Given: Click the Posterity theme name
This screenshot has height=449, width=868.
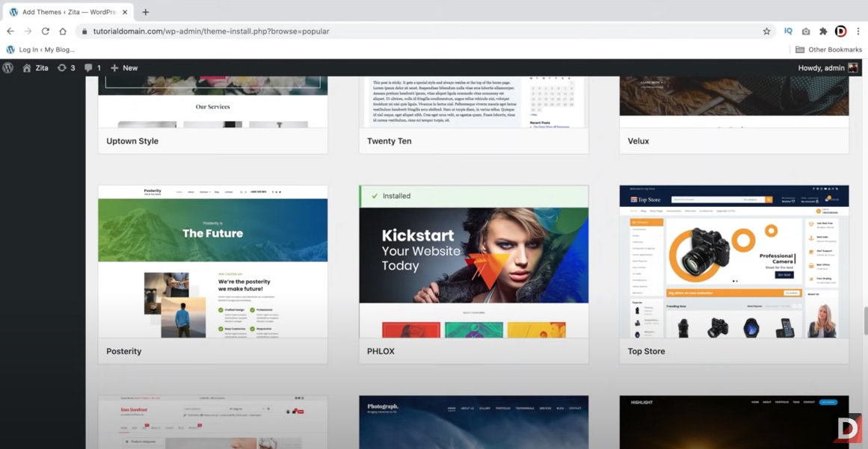Looking at the screenshot, I should point(123,351).
